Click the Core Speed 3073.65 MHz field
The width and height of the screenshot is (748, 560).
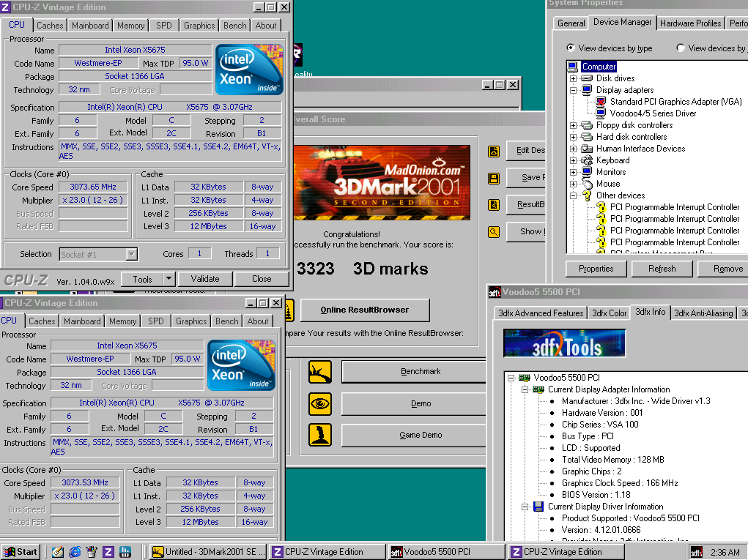coord(93,187)
